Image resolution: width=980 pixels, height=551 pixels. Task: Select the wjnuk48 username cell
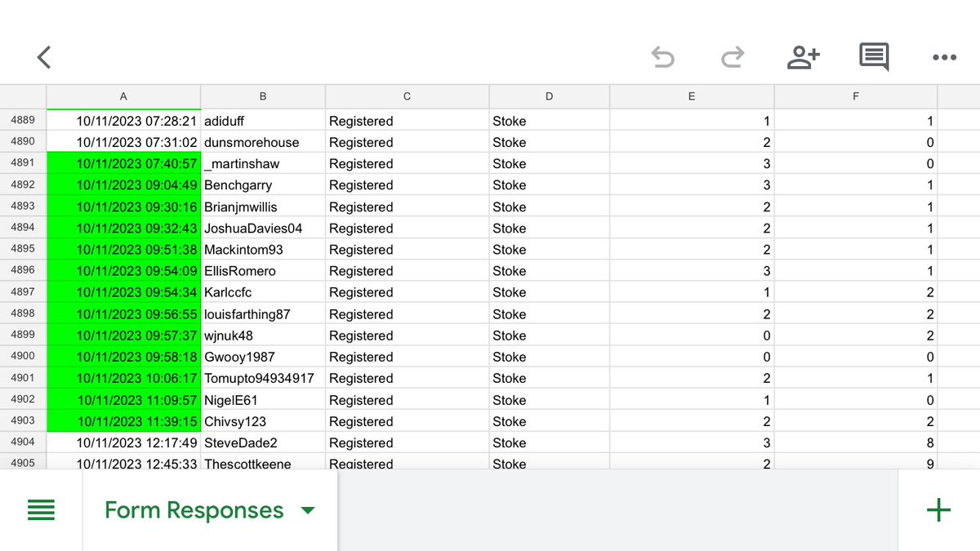point(263,335)
